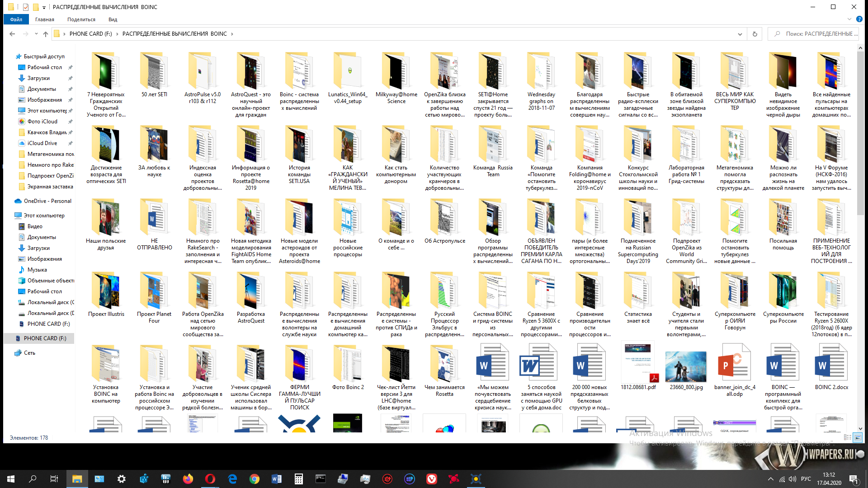This screenshot has width=868, height=488.
Task: Select folder Проект Planet Four
Action: coord(154,298)
